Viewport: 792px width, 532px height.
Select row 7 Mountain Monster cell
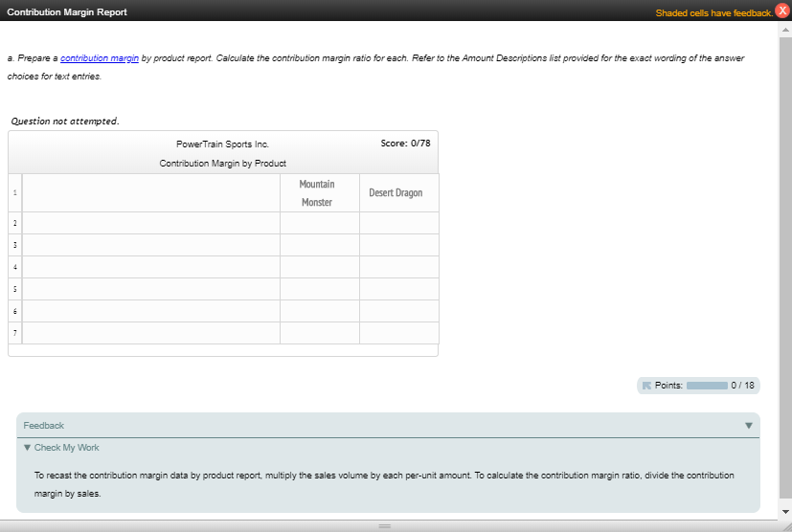(x=320, y=333)
